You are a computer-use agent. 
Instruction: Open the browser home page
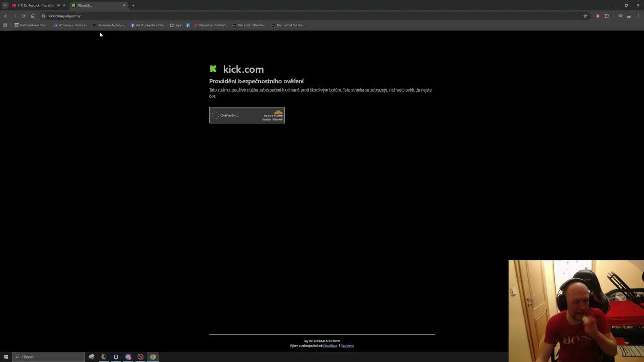(33, 16)
